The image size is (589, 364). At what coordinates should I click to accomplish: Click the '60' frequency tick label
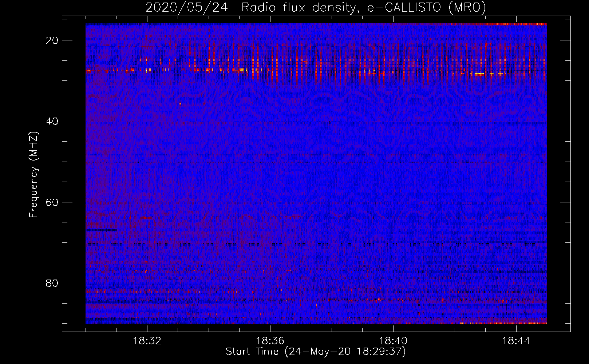point(52,202)
